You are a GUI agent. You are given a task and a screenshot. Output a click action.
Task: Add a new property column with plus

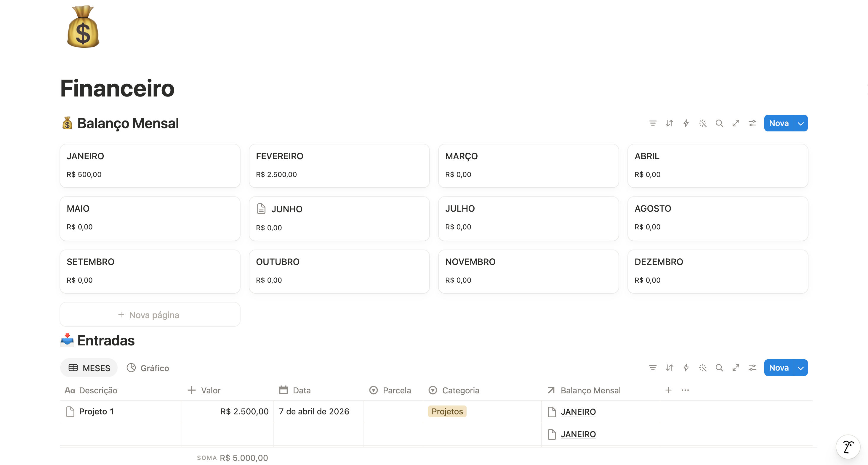coord(668,390)
